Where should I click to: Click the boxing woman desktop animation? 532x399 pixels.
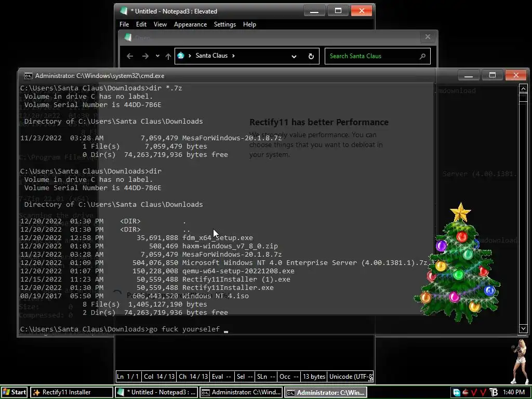(x=520, y=362)
